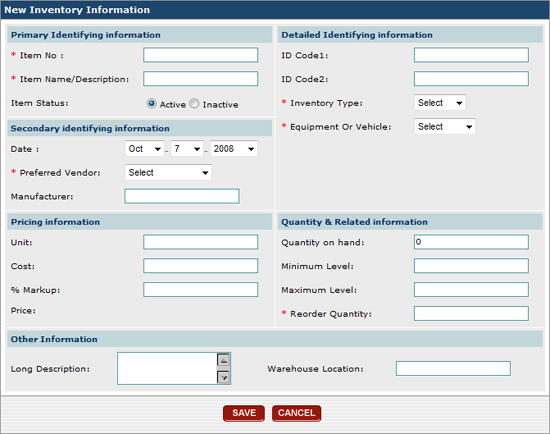550x434 pixels.
Task: Focus the Item No input field
Action: coord(201,55)
